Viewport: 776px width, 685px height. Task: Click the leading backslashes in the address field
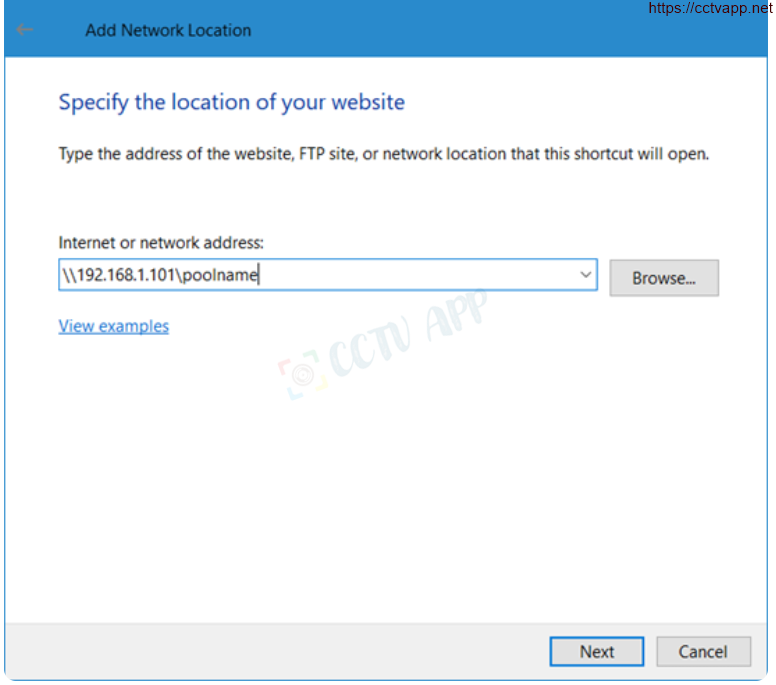(68, 275)
